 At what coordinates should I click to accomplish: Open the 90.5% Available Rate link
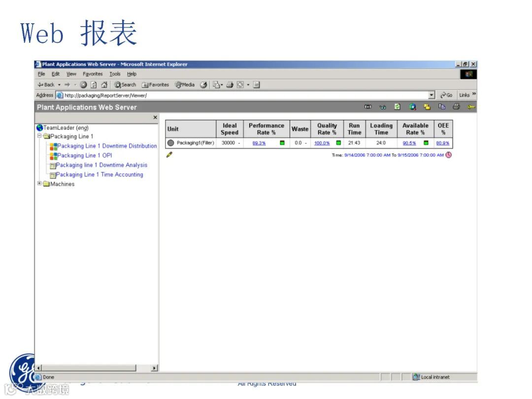click(409, 143)
